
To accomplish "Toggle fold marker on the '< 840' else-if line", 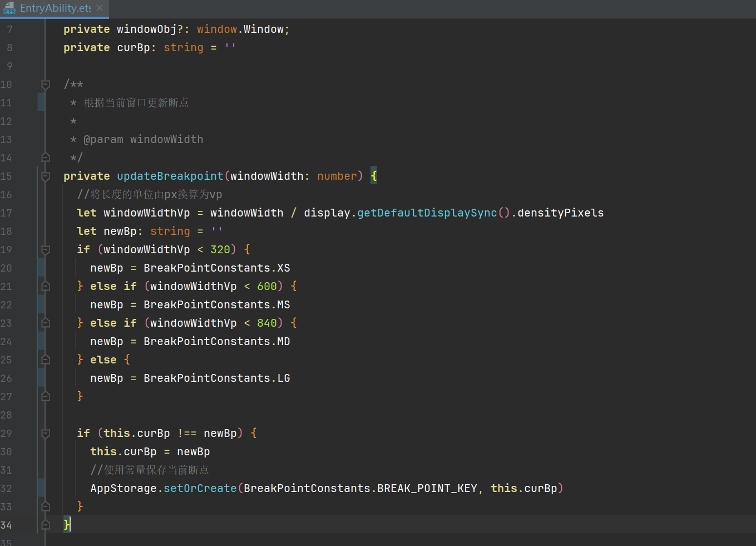I will pyautogui.click(x=46, y=323).
